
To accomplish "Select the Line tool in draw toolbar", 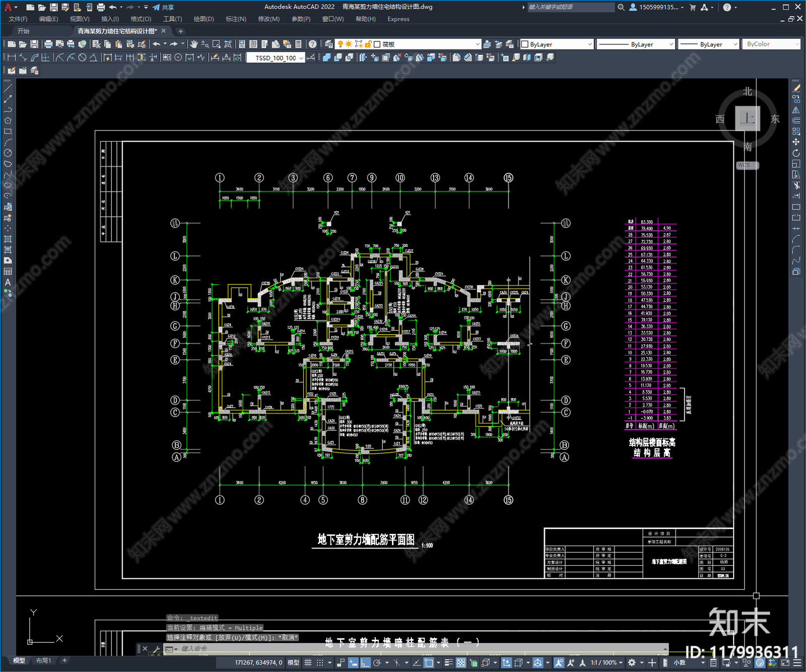I will (8, 88).
